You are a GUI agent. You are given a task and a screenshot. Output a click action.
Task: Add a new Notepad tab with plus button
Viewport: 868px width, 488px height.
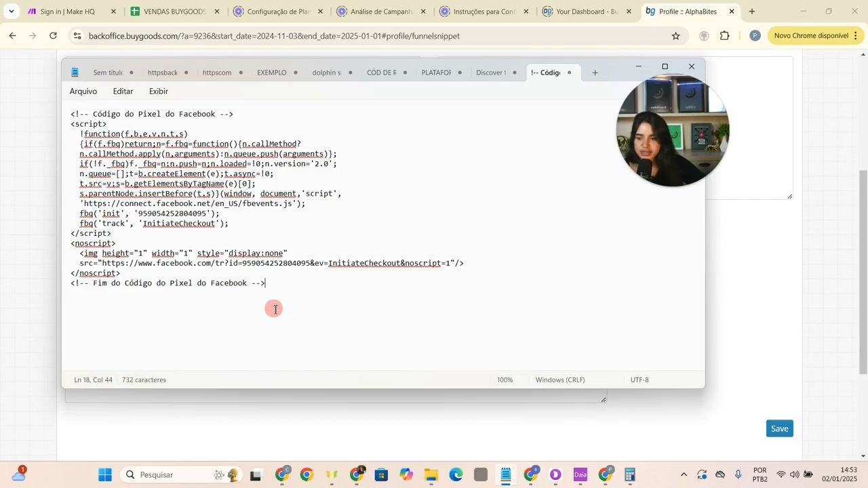[595, 73]
